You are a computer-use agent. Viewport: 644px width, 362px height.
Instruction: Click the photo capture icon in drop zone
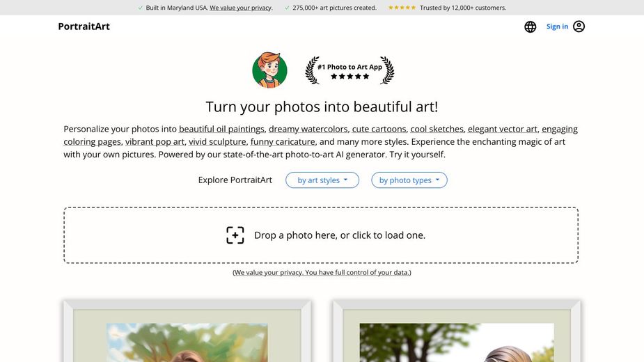click(235, 235)
